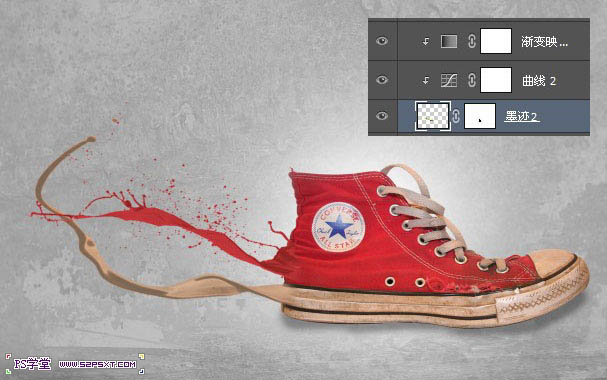
Task: Hide the 渐变映 gradient map layer
Action: click(382, 41)
